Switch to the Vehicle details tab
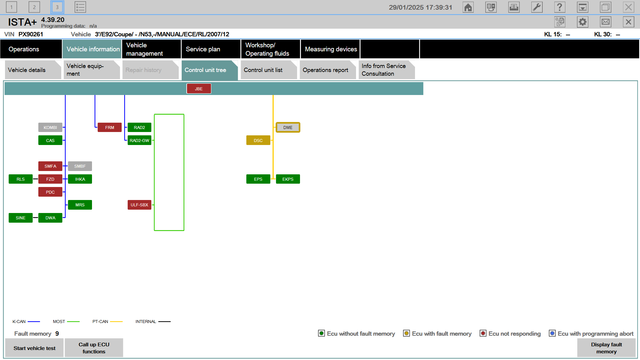Image resolution: width=640 pixels, height=360 pixels. [32, 70]
